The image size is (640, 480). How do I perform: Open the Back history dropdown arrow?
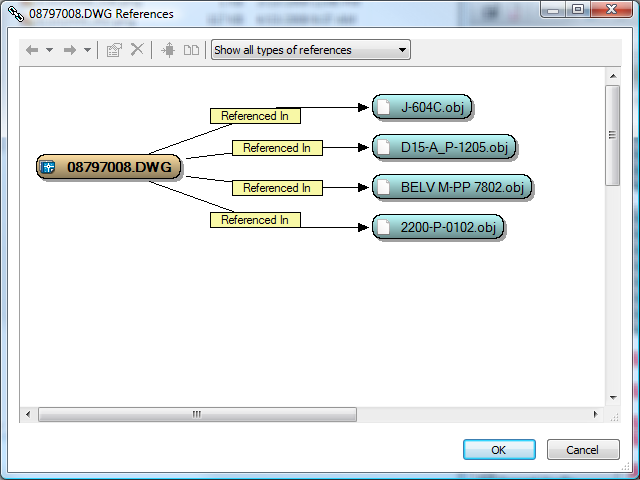pyautogui.click(x=49, y=50)
